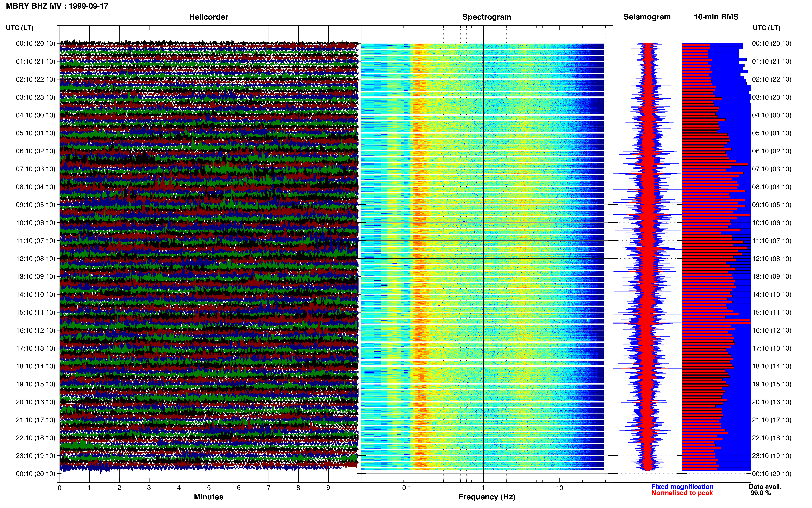The image size is (812, 508).
Task: Click the left time label 13:10 (09:10)
Action: [36, 277]
